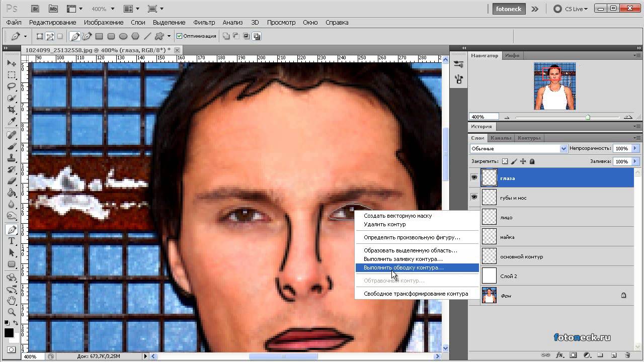Select the Zoom tool in the toolbox

click(x=11, y=312)
